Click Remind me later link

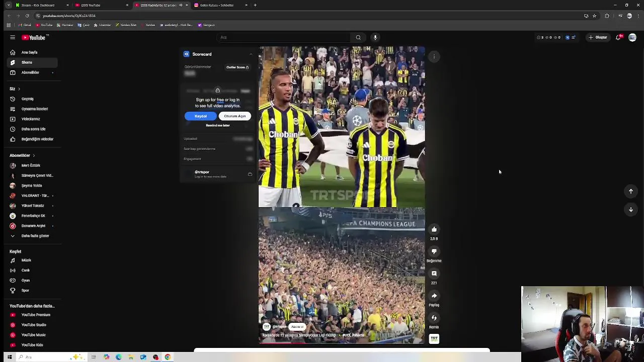[217, 125]
